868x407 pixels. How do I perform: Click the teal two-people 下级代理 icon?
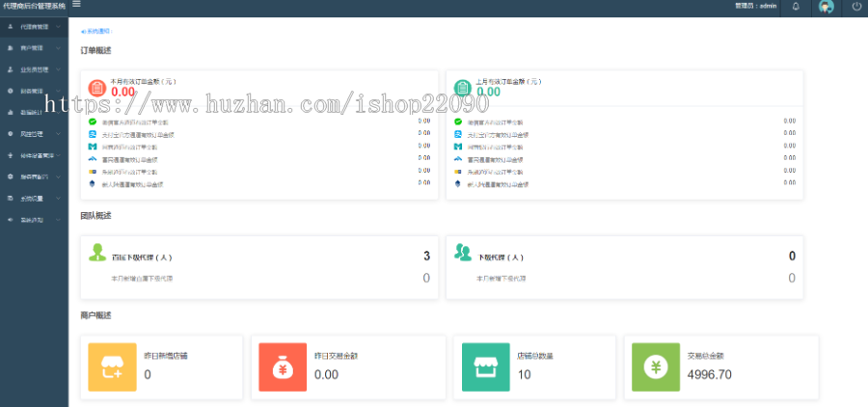[463, 252]
